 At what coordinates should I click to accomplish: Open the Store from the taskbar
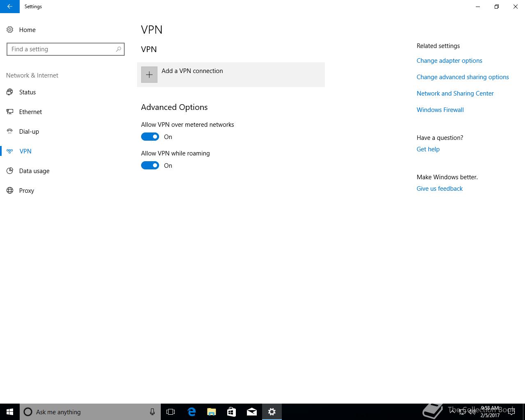pos(231,412)
